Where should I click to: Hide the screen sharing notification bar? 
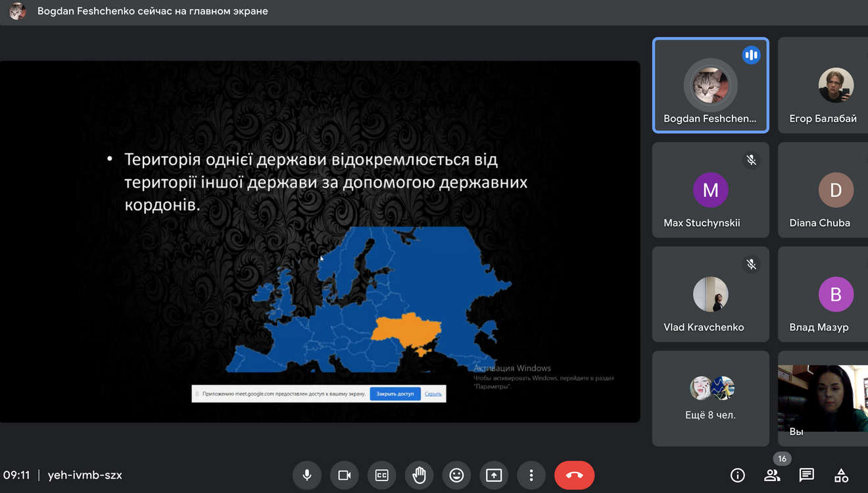coord(433,394)
